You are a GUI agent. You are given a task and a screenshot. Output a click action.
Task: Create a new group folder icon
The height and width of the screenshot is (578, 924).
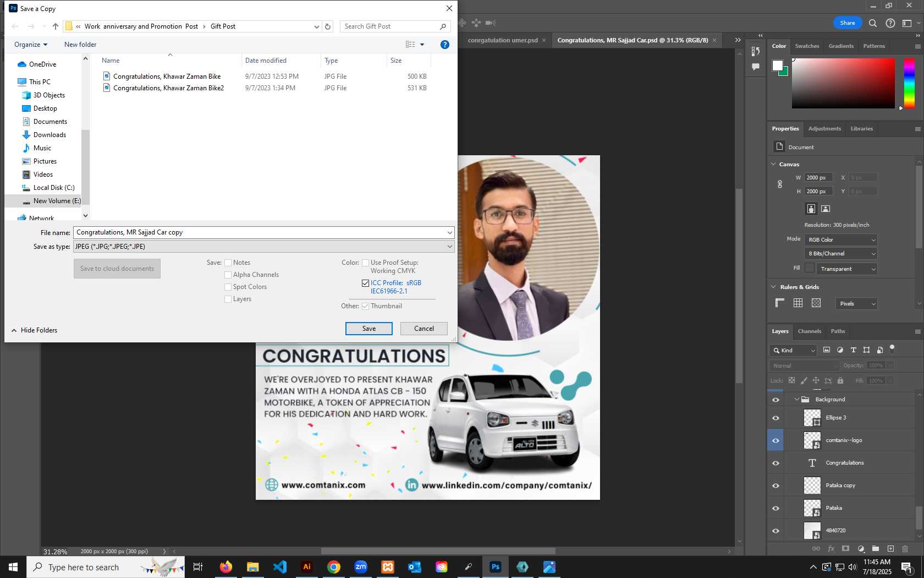point(876,549)
